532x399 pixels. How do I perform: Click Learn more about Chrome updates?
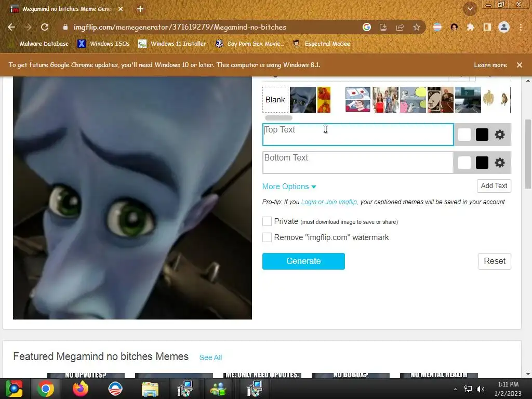click(x=490, y=65)
